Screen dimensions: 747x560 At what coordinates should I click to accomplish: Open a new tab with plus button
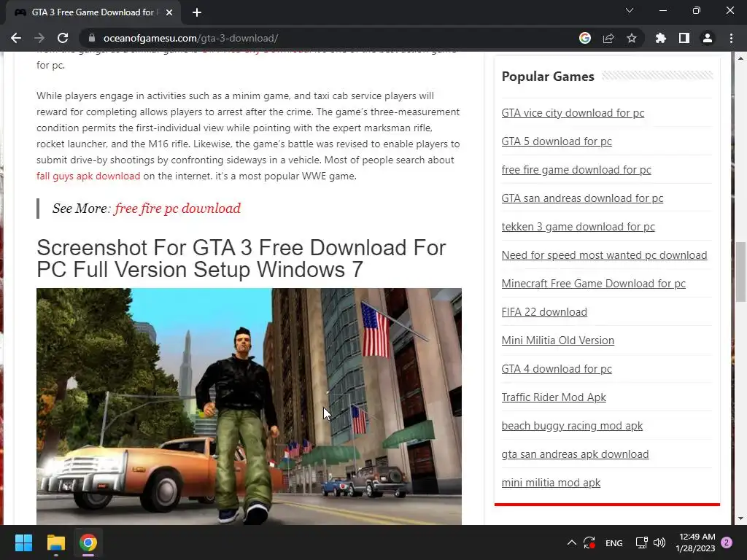(x=197, y=12)
